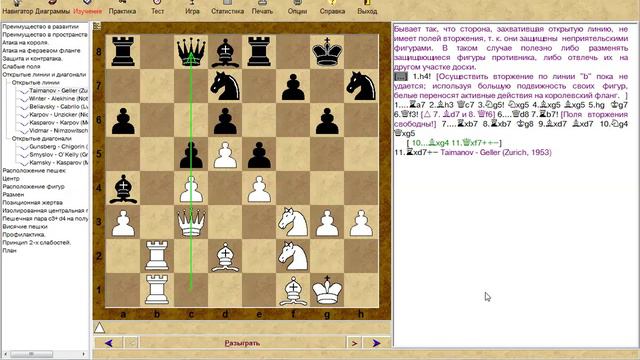Select the white bishop on d2

tap(225, 256)
